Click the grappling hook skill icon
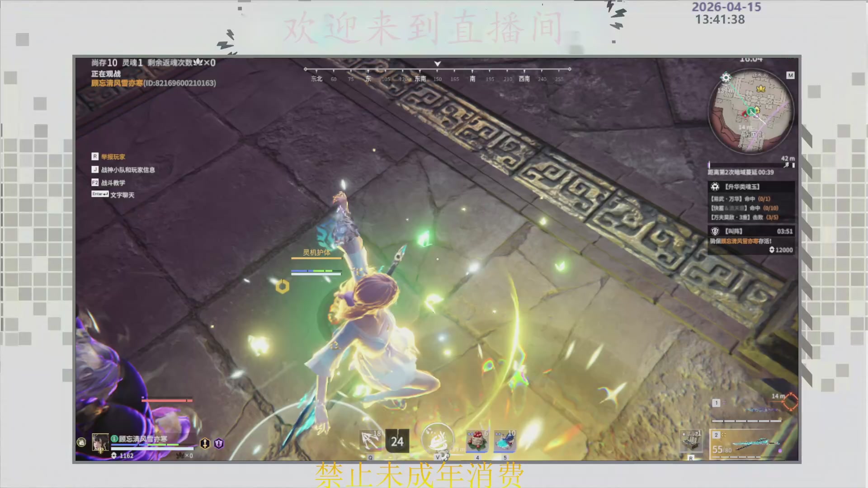868x488 pixels. (x=370, y=440)
